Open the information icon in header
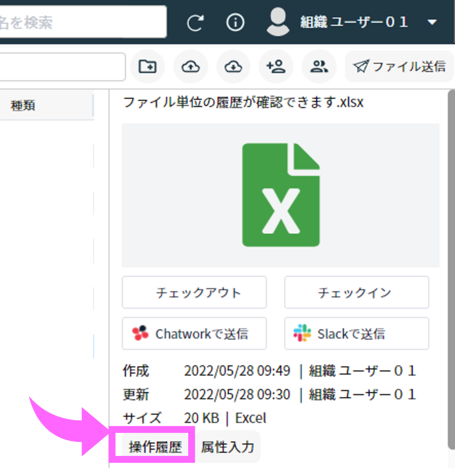 tap(235, 23)
